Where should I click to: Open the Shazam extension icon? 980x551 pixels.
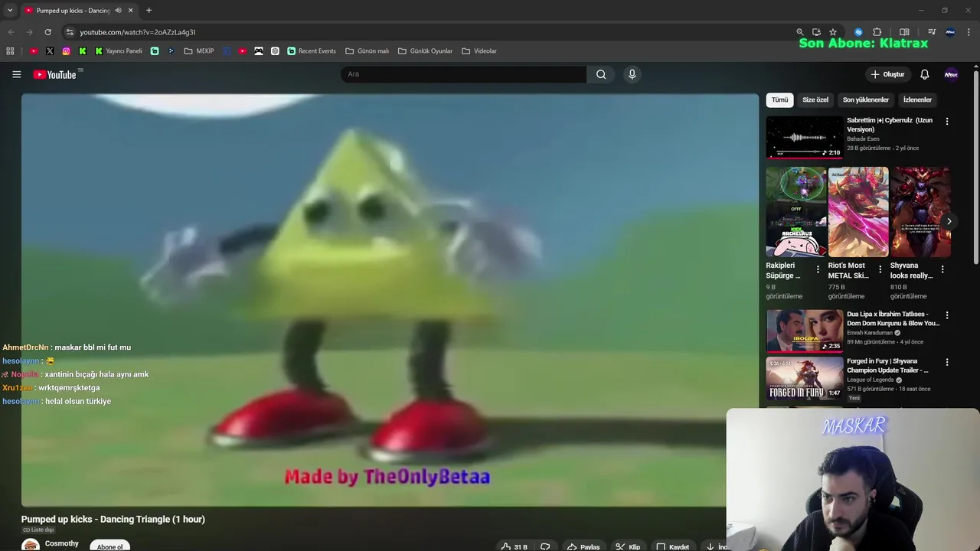pyautogui.click(x=858, y=32)
